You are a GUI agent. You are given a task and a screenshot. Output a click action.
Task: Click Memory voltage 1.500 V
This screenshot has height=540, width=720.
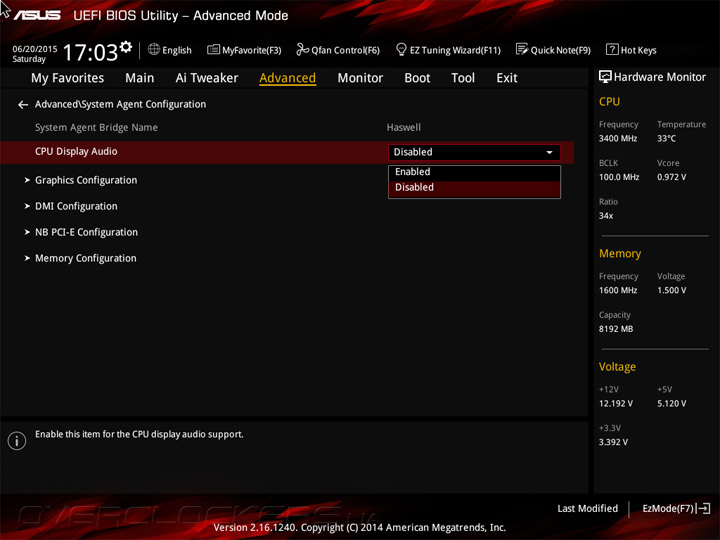point(671,290)
